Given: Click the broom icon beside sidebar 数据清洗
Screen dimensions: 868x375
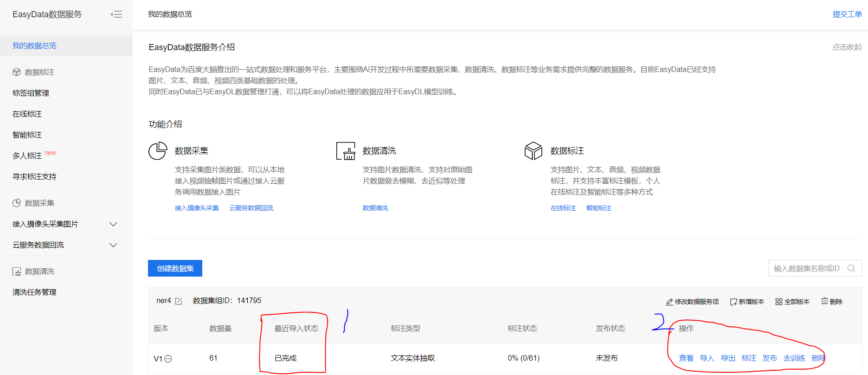Looking at the screenshot, I should 17,272.
